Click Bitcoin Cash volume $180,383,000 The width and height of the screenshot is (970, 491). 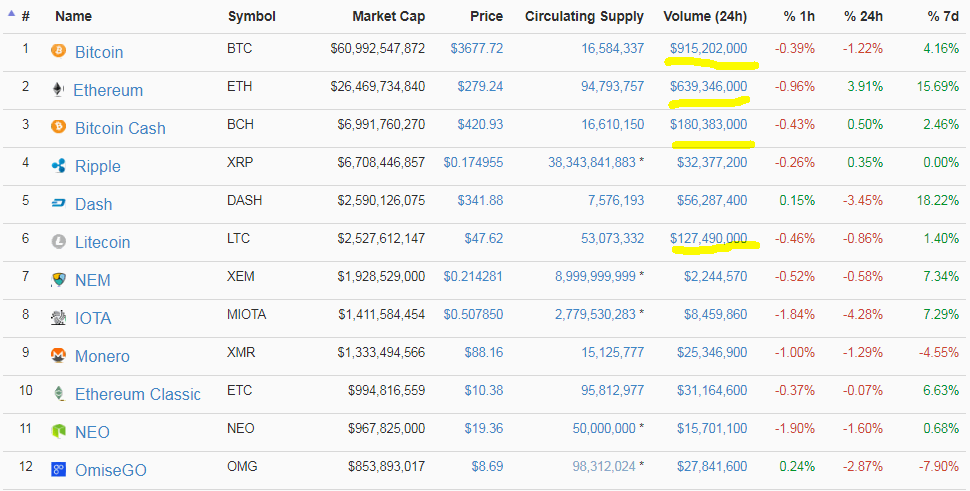(708, 124)
